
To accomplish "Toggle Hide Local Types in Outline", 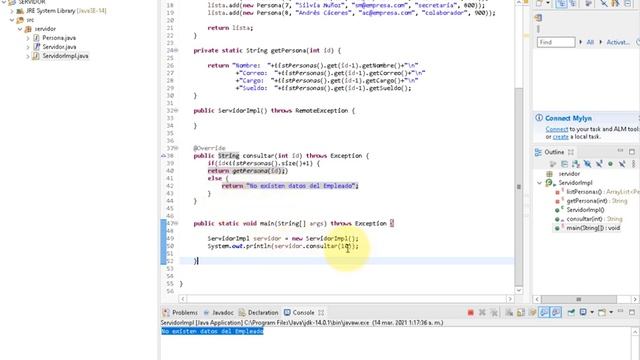I will click(622, 164).
